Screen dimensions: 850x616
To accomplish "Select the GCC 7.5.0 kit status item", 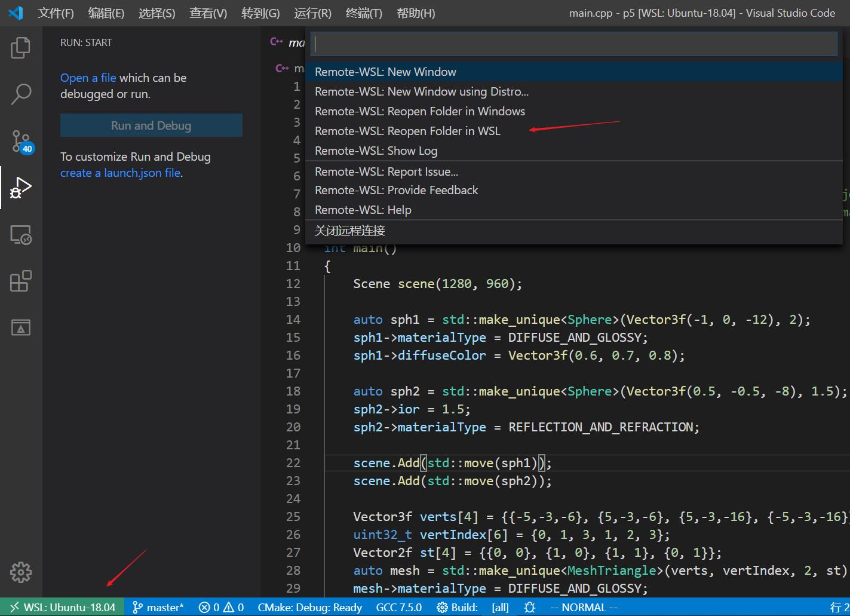I will 398,607.
